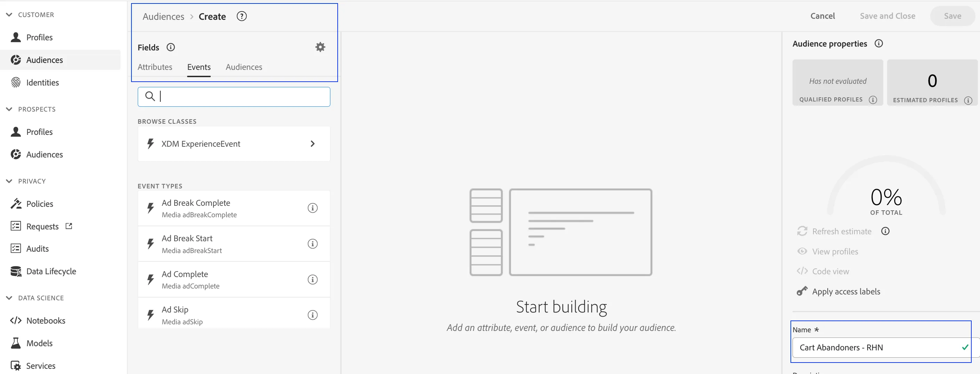Screen dimensions: 980x374
Task: Collapse the DATA SCIENCE section
Action: pos(9,298)
